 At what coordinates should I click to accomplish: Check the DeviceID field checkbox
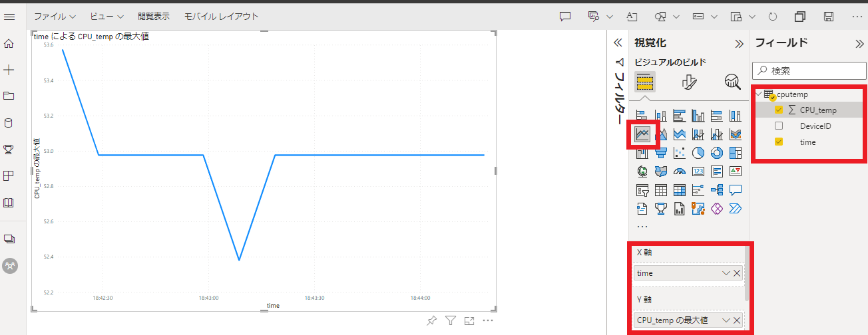(779, 126)
